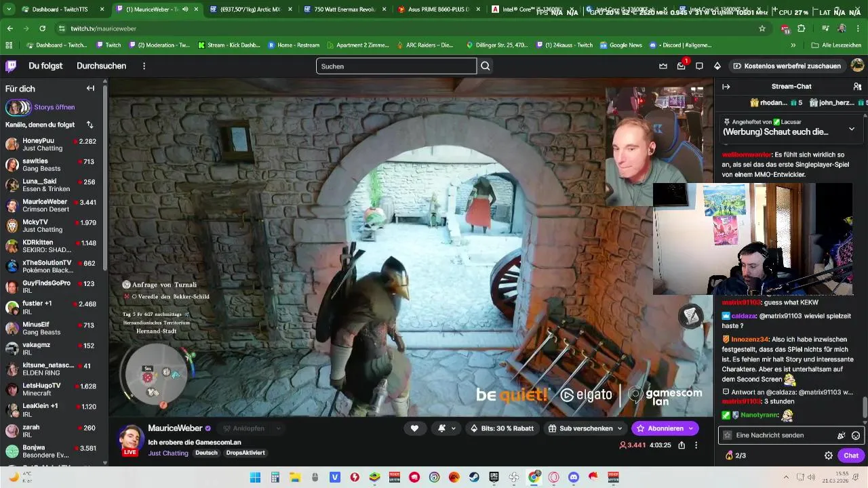Open MauriceWeber streamer avatar with LIVE badge
The image size is (868, 488).
pyautogui.click(x=130, y=440)
